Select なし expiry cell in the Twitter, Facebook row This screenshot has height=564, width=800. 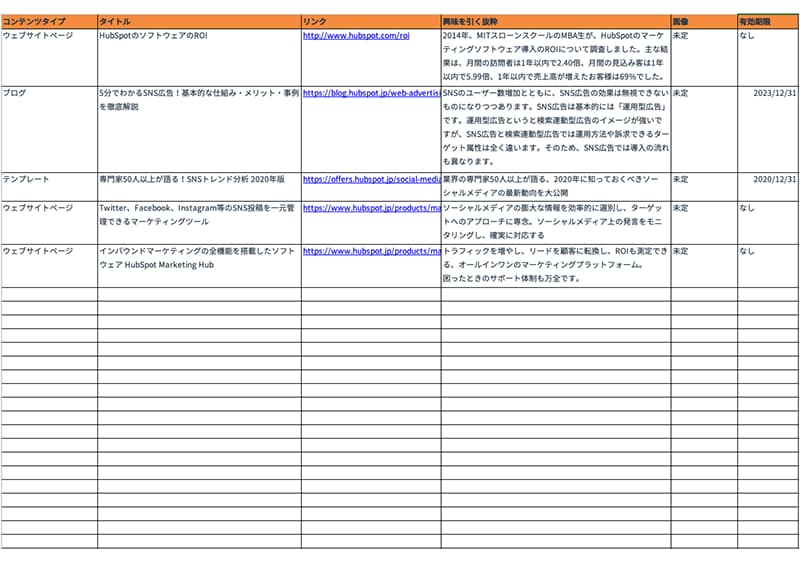768,223
